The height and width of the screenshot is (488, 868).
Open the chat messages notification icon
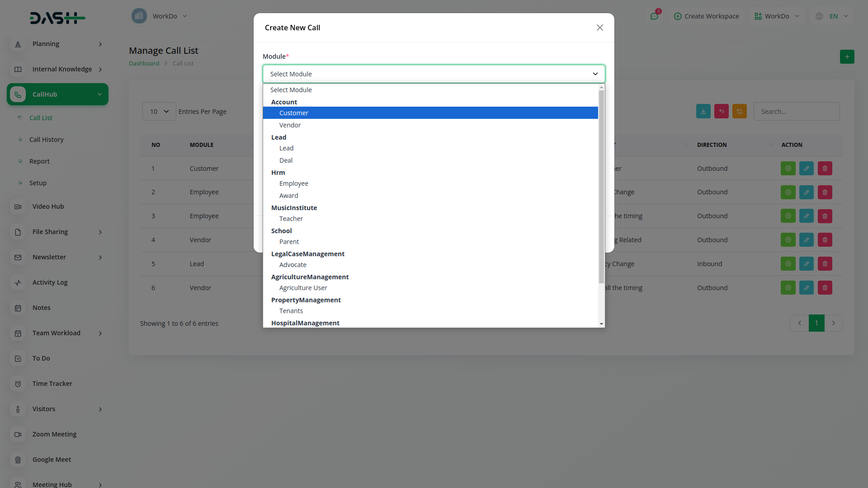coord(654,16)
